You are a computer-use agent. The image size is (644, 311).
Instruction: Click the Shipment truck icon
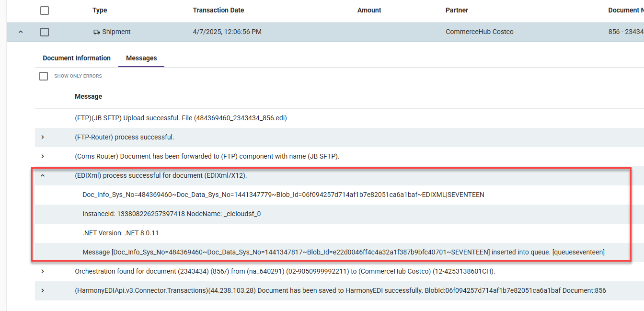(x=96, y=32)
